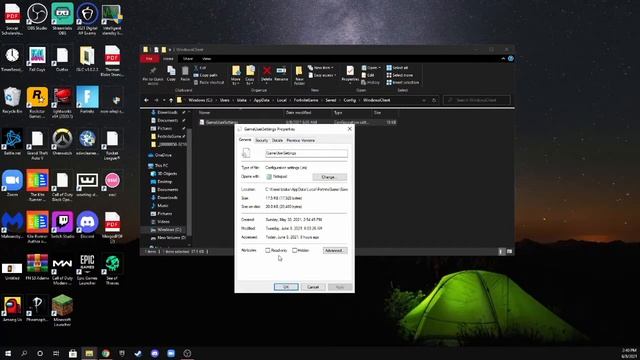Viewport: 640px width, 360px height.
Task: Click the taskbar search icon
Action: [x=24, y=353]
